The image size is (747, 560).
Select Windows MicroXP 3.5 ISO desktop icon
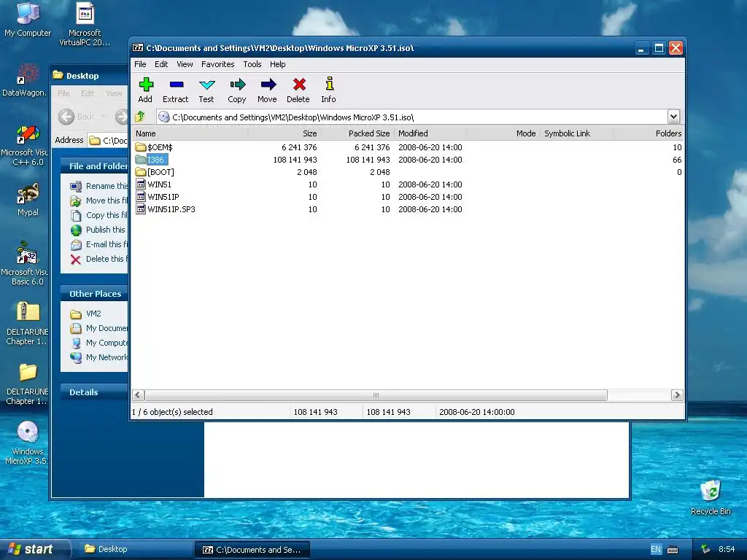point(27,443)
